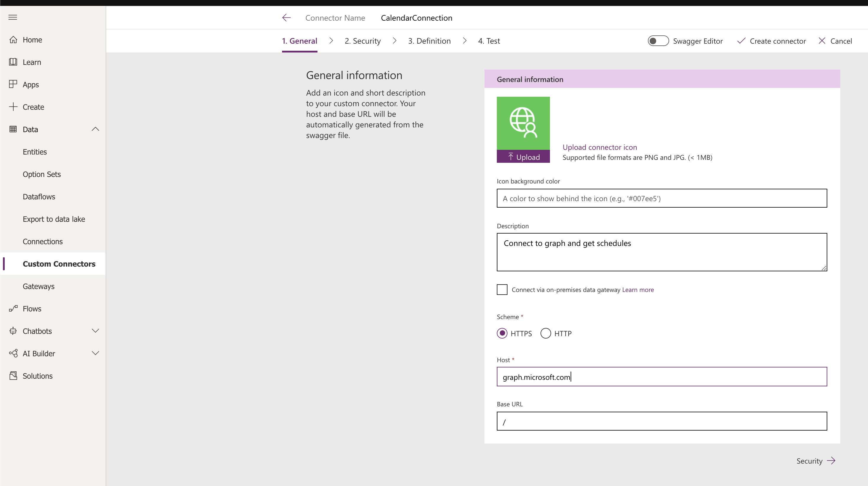Screen dimensions: 868x486
Task: Click the Solutions icon in the sidebar
Action: [x=13, y=375]
